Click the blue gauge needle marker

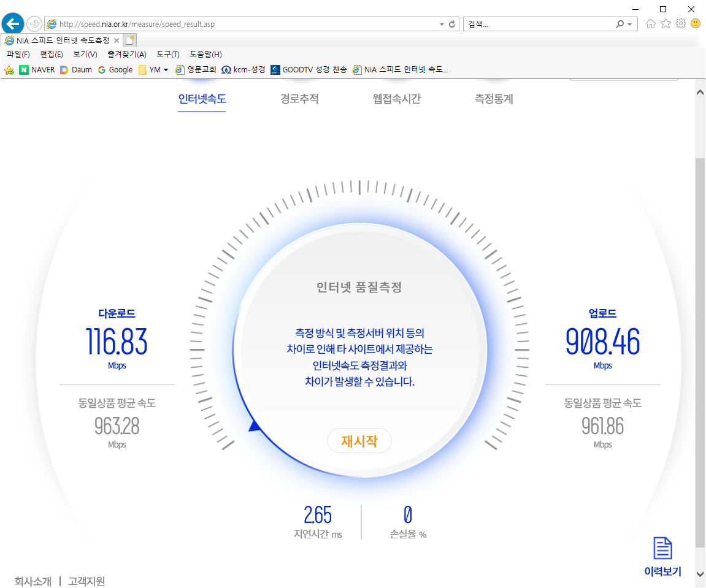click(255, 426)
